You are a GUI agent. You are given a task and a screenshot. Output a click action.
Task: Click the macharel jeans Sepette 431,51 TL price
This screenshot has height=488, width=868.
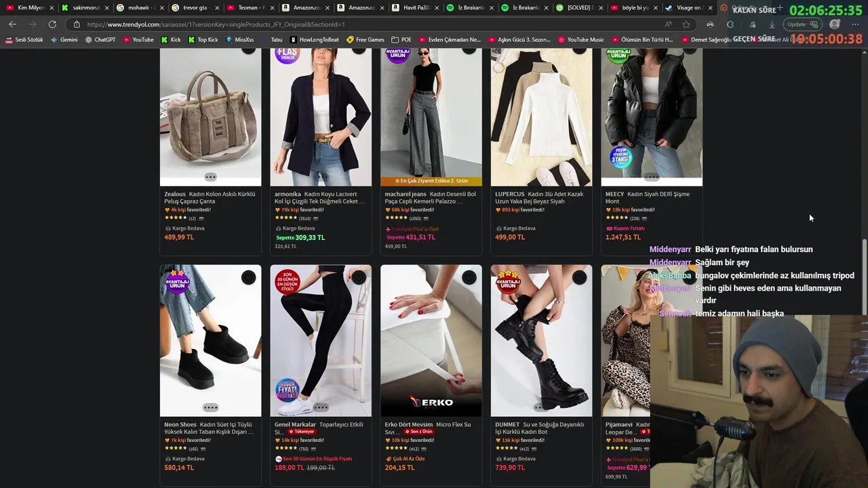411,237
